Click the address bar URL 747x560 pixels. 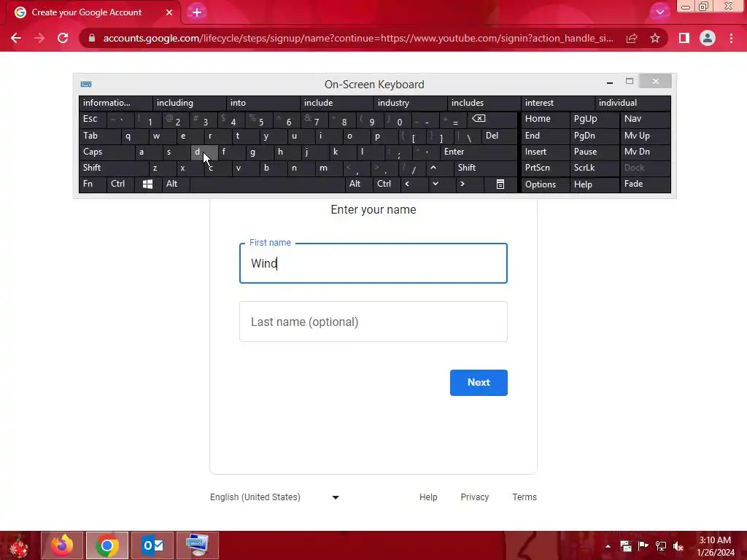point(358,38)
